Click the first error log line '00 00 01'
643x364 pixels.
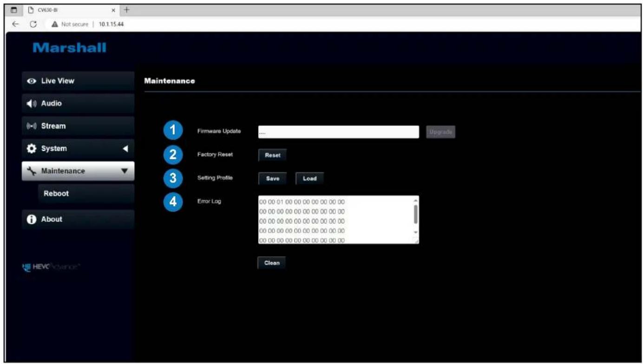click(x=302, y=202)
